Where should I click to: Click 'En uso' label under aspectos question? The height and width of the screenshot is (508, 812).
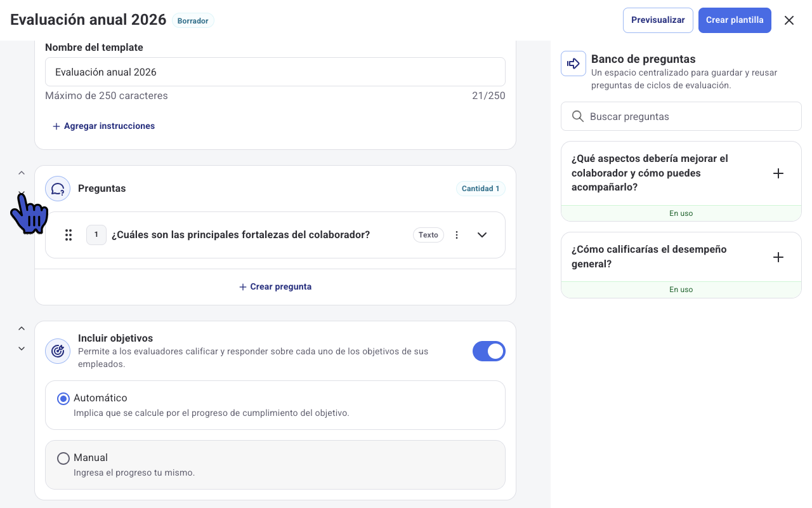tap(681, 213)
